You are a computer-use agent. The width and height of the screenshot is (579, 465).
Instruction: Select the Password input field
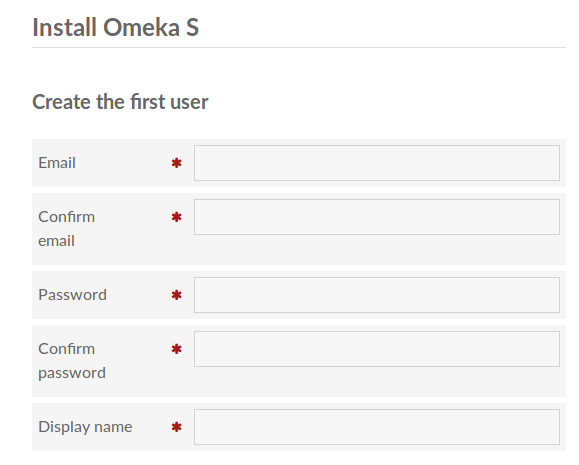(377, 295)
